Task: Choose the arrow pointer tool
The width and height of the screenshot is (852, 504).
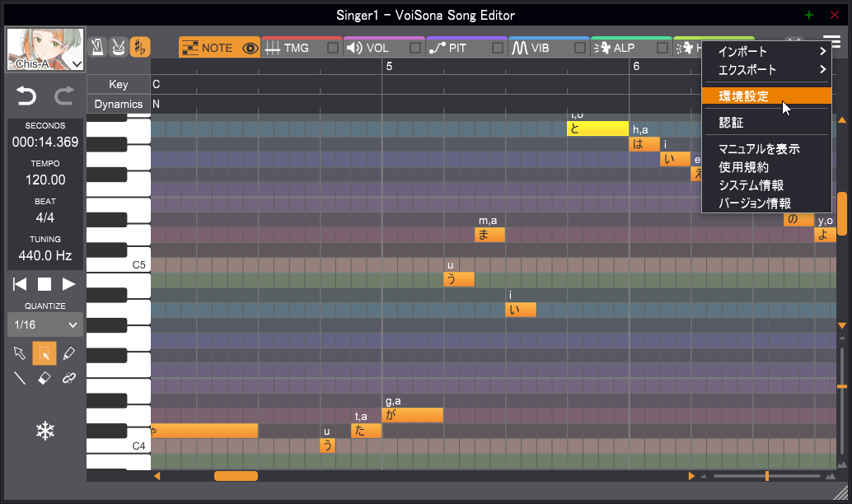Action: pos(20,353)
